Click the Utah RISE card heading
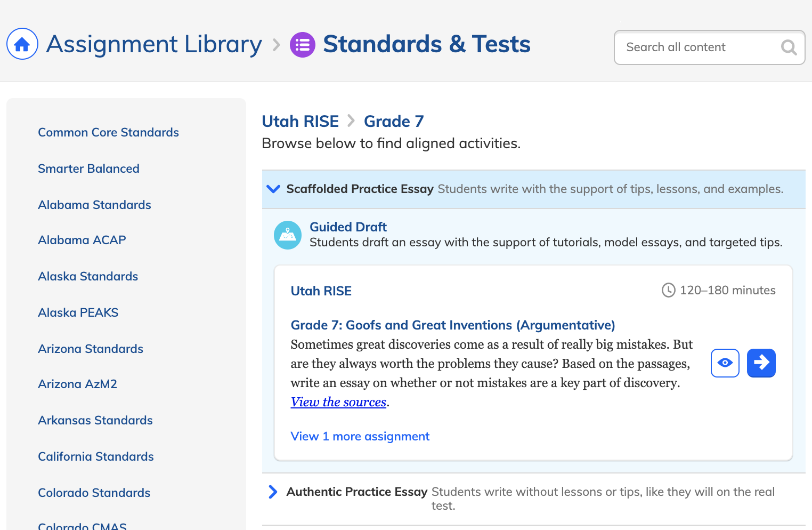812x530 pixels. click(x=321, y=291)
